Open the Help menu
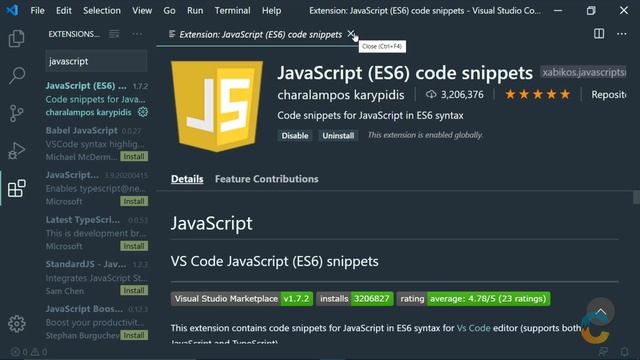Viewport: 640px width, 360px height. click(x=271, y=11)
